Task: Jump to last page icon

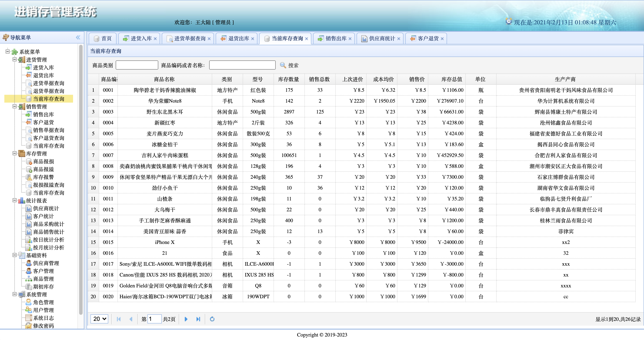Action: click(198, 319)
